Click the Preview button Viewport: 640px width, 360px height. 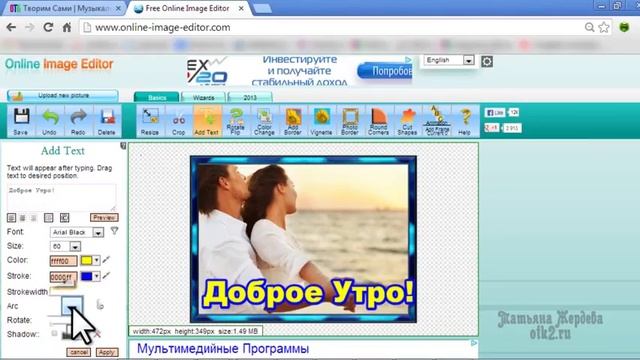tap(104, 218)
